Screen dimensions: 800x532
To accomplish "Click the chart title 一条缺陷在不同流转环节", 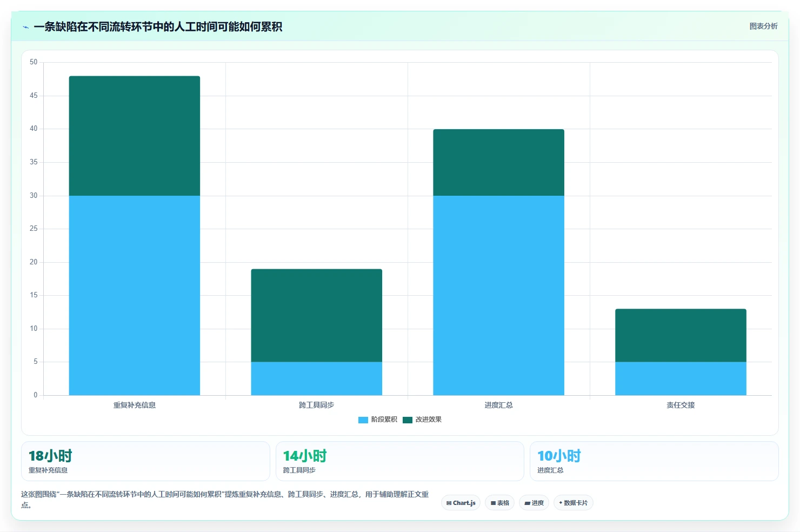I will (158, 26).
